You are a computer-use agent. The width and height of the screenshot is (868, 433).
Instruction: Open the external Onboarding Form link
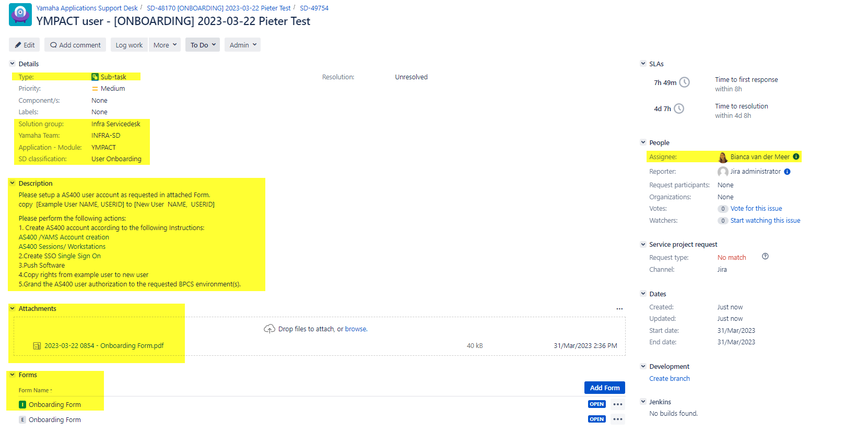55,420
